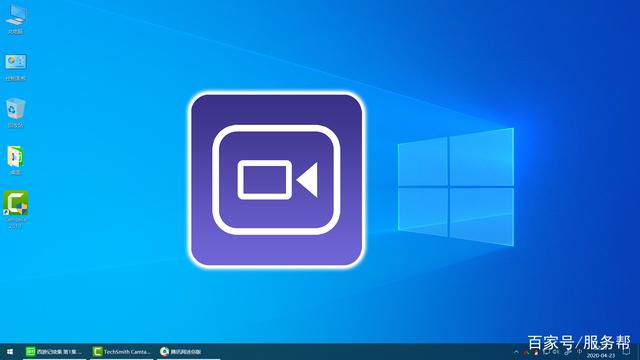Click the Chinese IME indicator in tray
The image size is (640, 360).
coord(579,352)
